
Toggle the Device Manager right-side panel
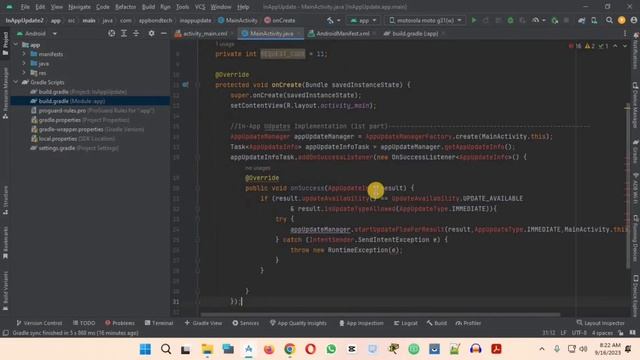pos(635,104)
